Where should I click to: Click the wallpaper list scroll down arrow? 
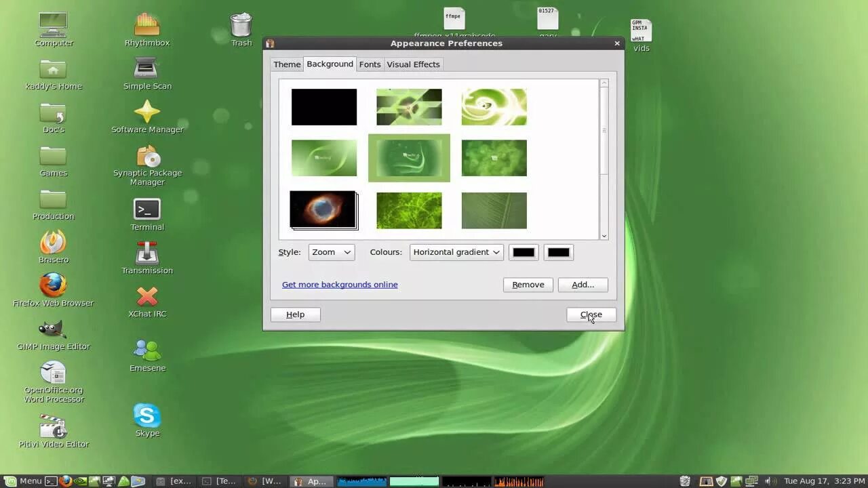pos(604,235)
